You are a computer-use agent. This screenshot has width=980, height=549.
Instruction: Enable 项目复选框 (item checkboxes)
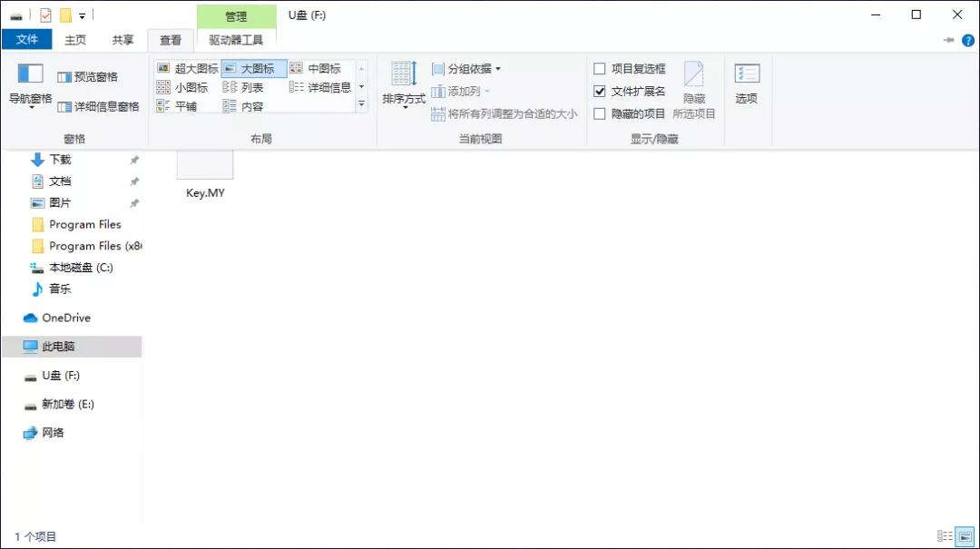click(601, 67)
